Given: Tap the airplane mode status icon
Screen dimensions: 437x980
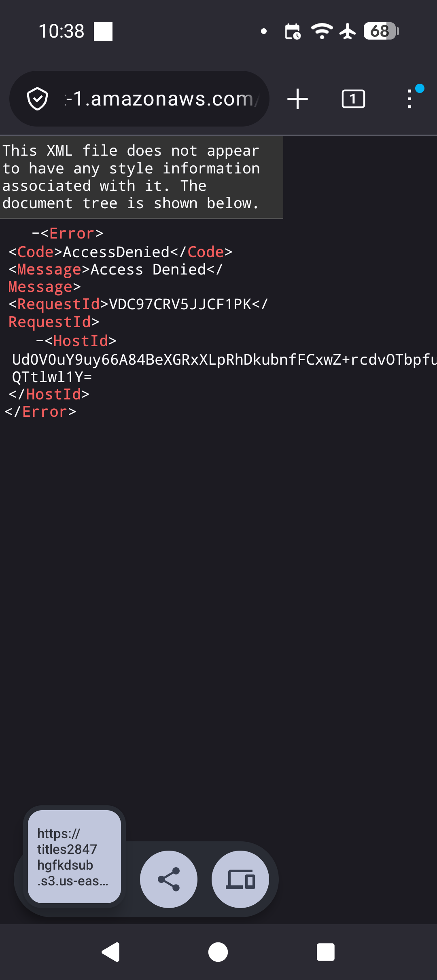Looking at the screenshot, I should click(348, 31).
